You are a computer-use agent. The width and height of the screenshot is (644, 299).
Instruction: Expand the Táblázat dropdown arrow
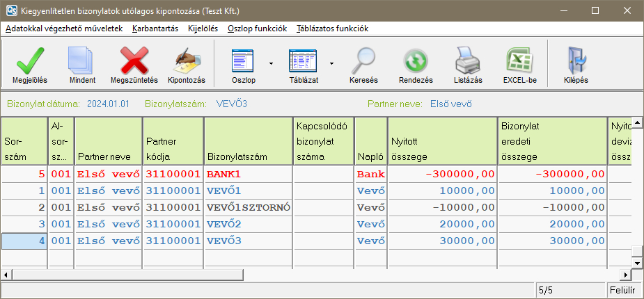(x=331, y=63)
